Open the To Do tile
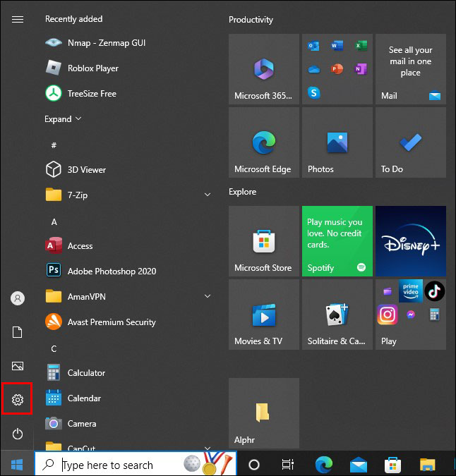The image size is (456, 476). click(411, 142)
